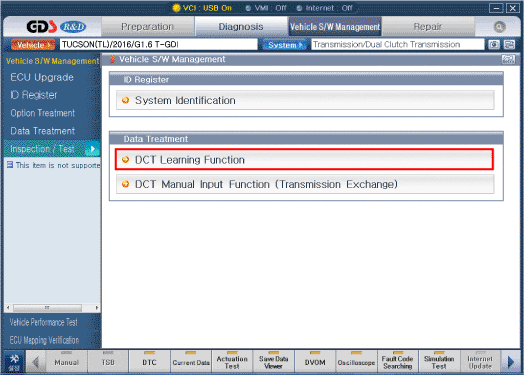The image size is (524, 375).
Task: Click the GDS logo
Action: click(41, 27)
